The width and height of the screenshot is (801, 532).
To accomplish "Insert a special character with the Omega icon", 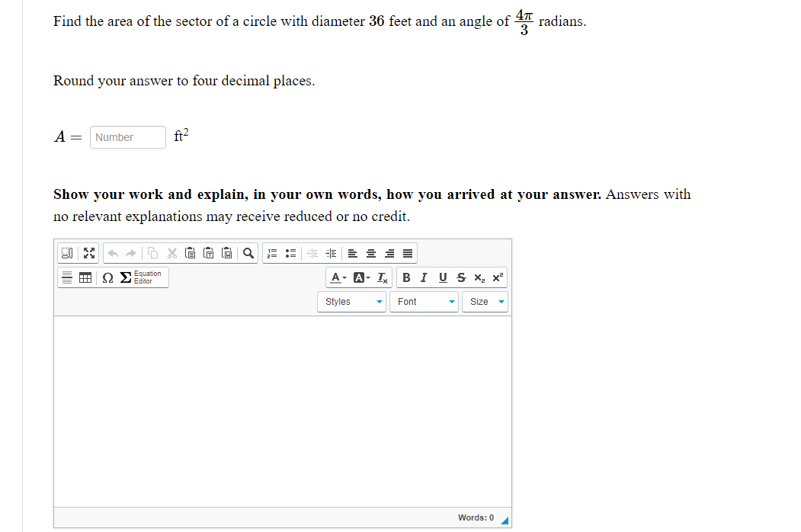I will point(107,277).
